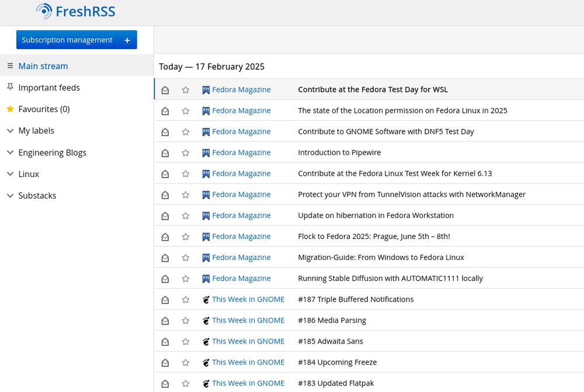Expand Linux category chevron

coord(10,174)
